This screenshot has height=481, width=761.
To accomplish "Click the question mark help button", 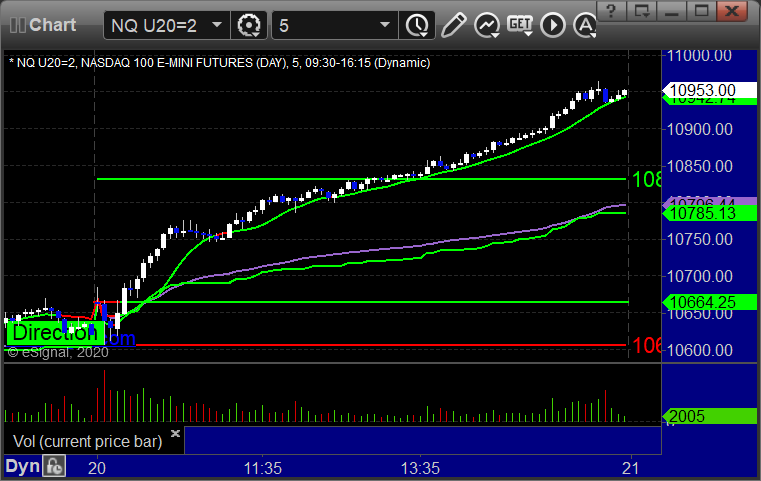I will click(x=611, y=10).
